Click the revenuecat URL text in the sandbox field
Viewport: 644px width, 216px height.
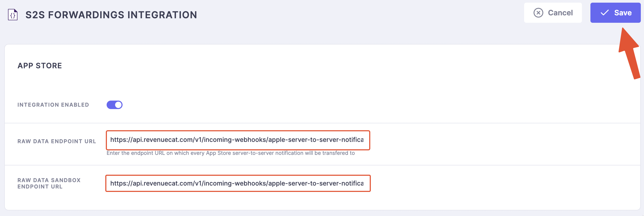(x=237, y=183)
